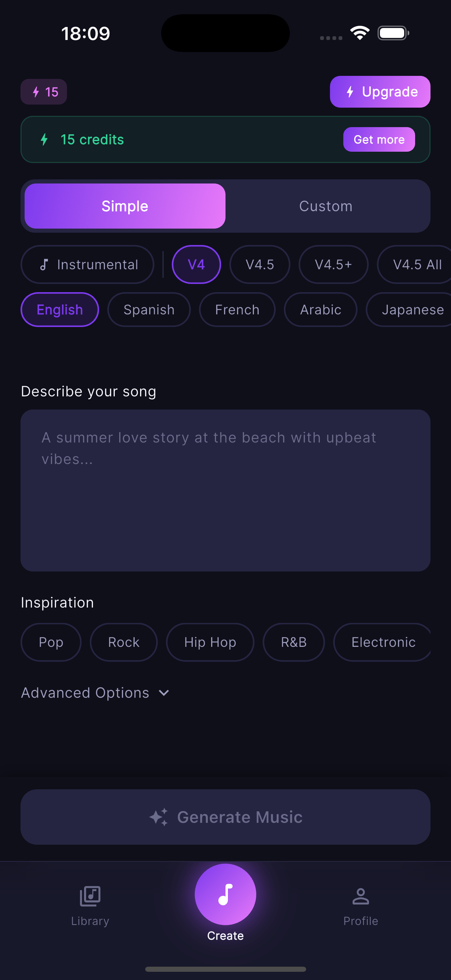Toggle Instrumental mode on
The width and height of the screenshot is (451, 980).
pos(87,264)
